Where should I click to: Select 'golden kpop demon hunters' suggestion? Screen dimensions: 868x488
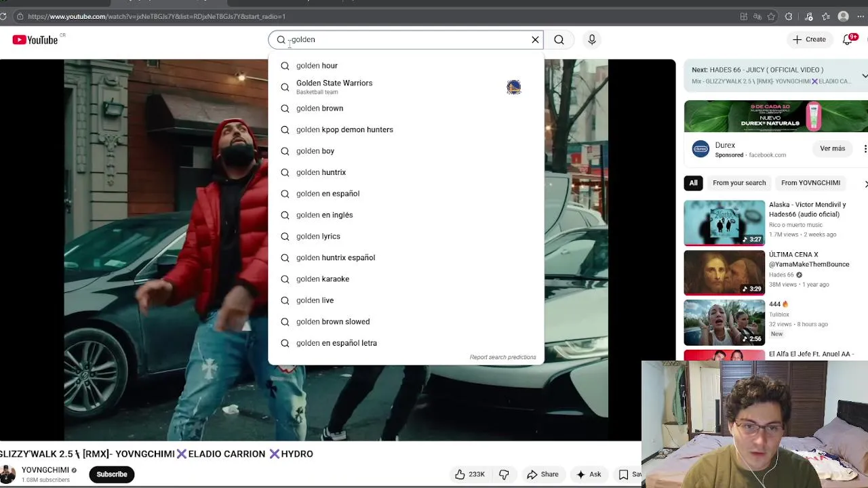click(406, 129)
